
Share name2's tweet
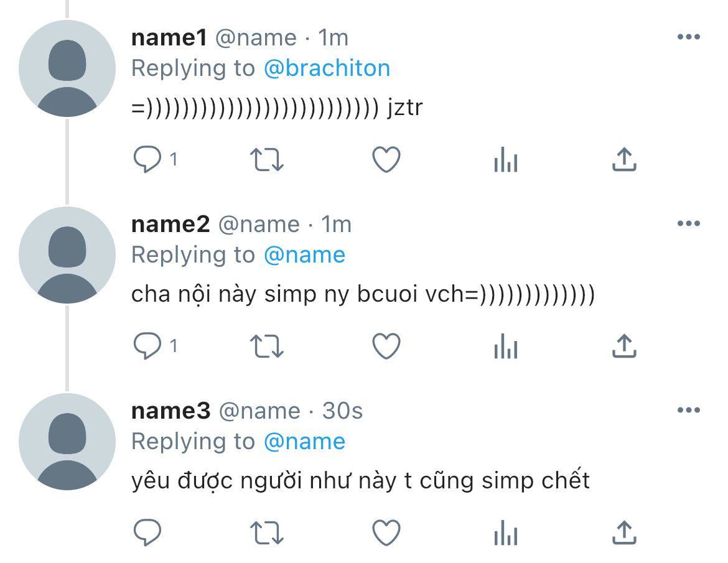tap(624, 346)
